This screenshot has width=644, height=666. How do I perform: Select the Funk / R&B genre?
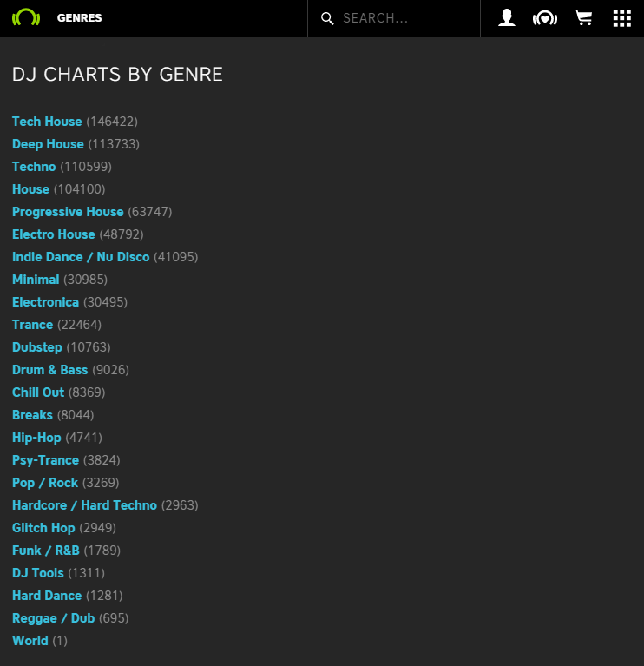46,550
